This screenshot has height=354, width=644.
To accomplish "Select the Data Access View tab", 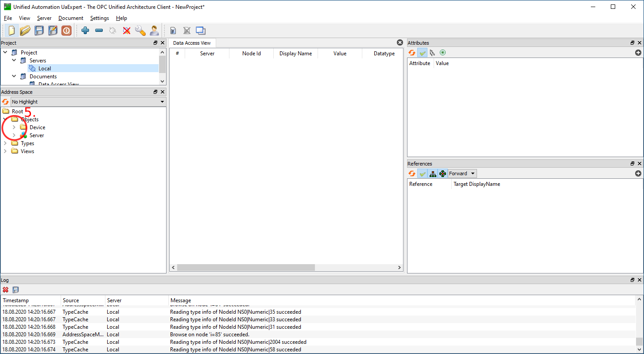I will [x=192, y=43].
